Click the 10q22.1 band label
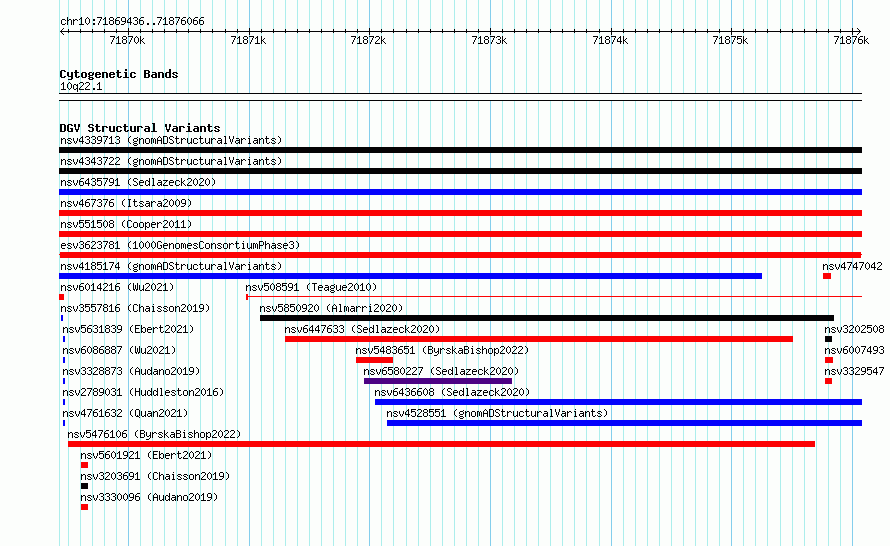 [81, 86]
